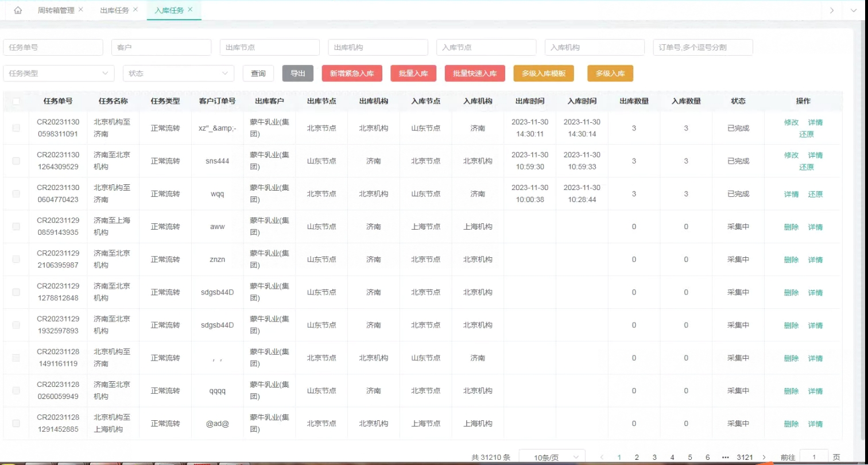Open the 10条/页 page size dropdown
This screenshot has height=465, width=868.
552,457
